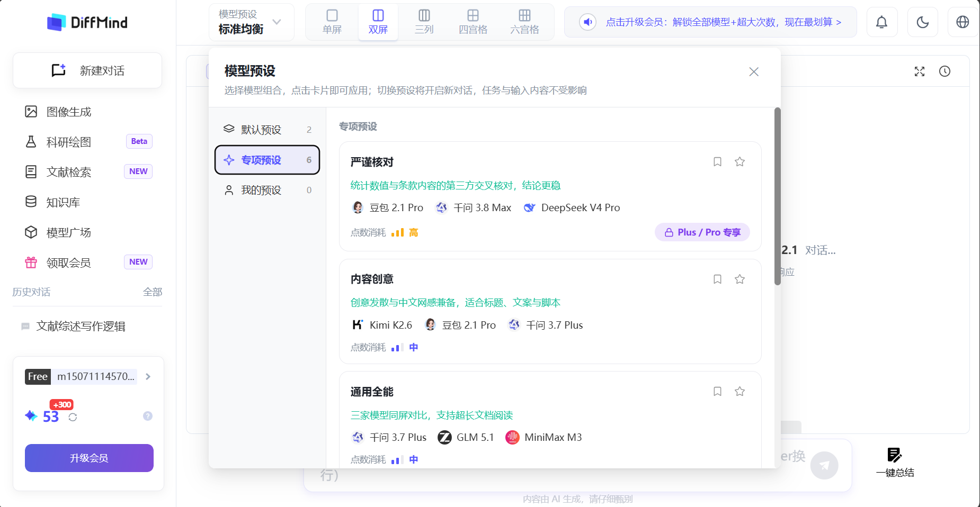Bookmark the 内容创意 preset
980x507 pixels.
point(717,279)
